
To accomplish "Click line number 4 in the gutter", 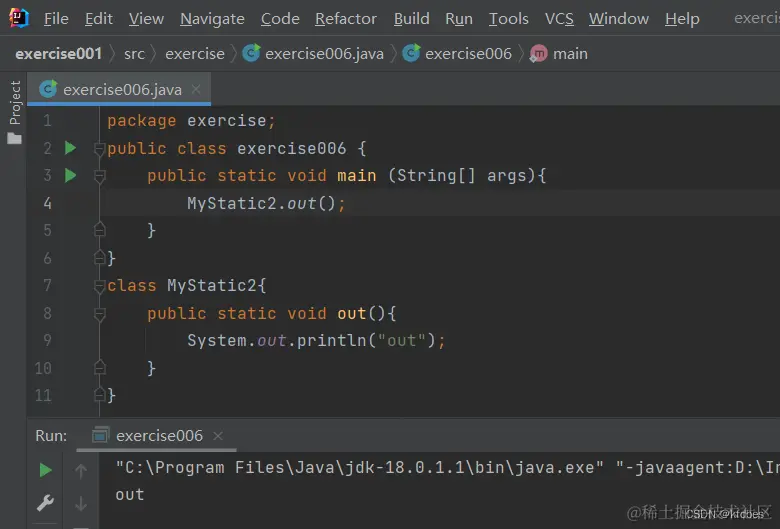I will point(47,203).
